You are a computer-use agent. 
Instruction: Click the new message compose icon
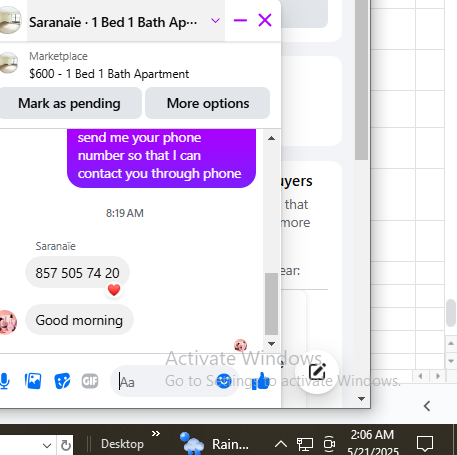317,372
